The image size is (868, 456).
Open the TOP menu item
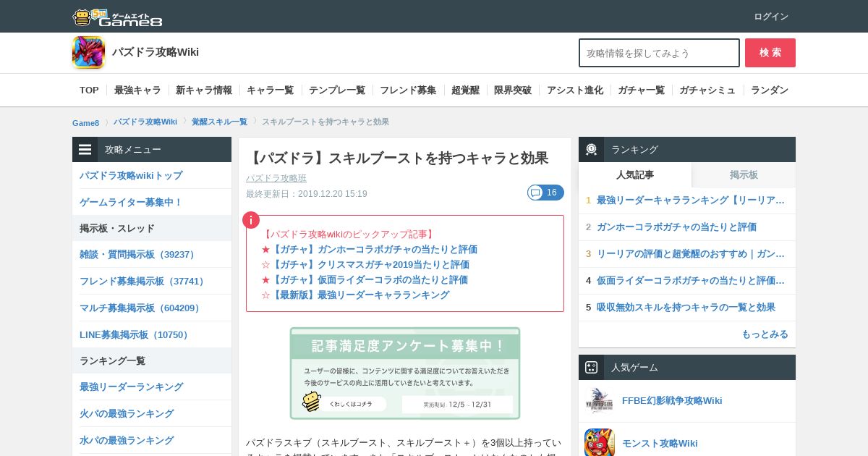click(89, 90)
